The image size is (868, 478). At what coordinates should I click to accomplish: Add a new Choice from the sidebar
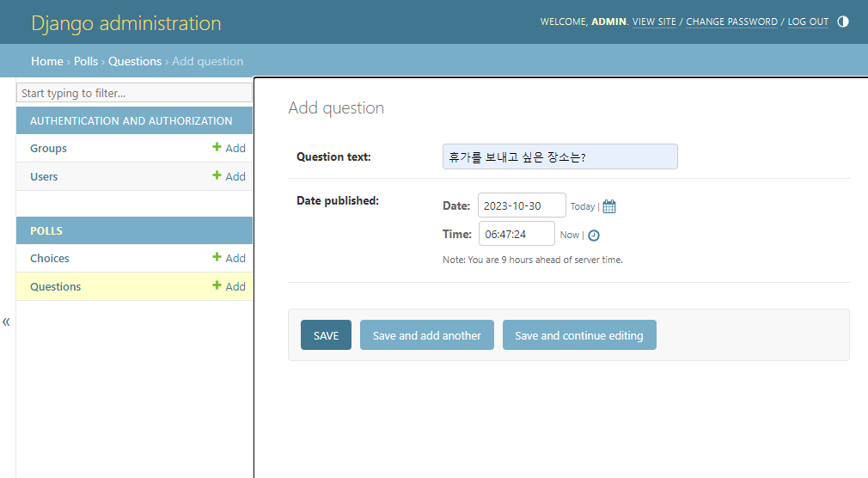(x=229, y=258)
